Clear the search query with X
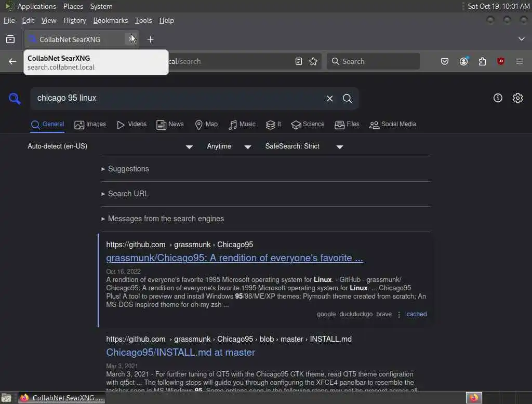Viewport: 532px width, 404px height. coord(329,99)
